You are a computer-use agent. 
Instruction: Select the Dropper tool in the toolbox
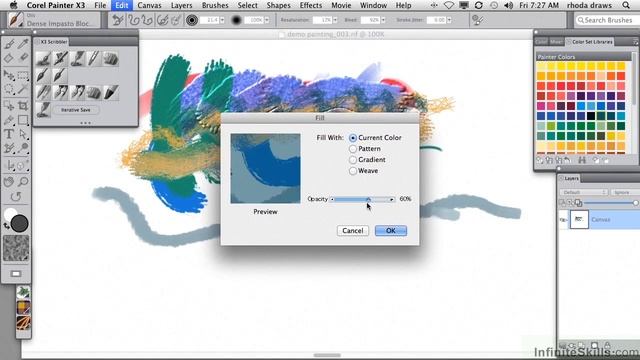(x=23, y=44)
